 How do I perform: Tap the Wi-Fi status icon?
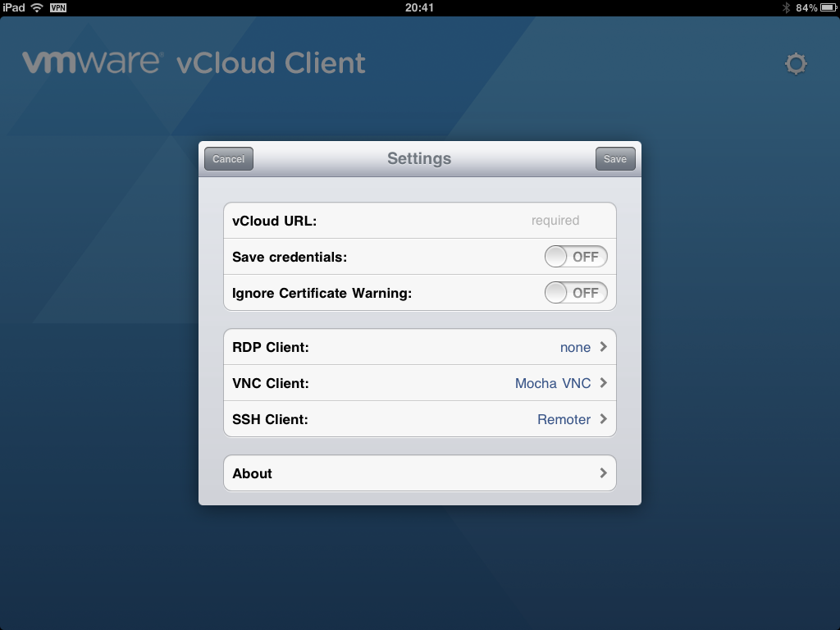click(x=37, y=7)
